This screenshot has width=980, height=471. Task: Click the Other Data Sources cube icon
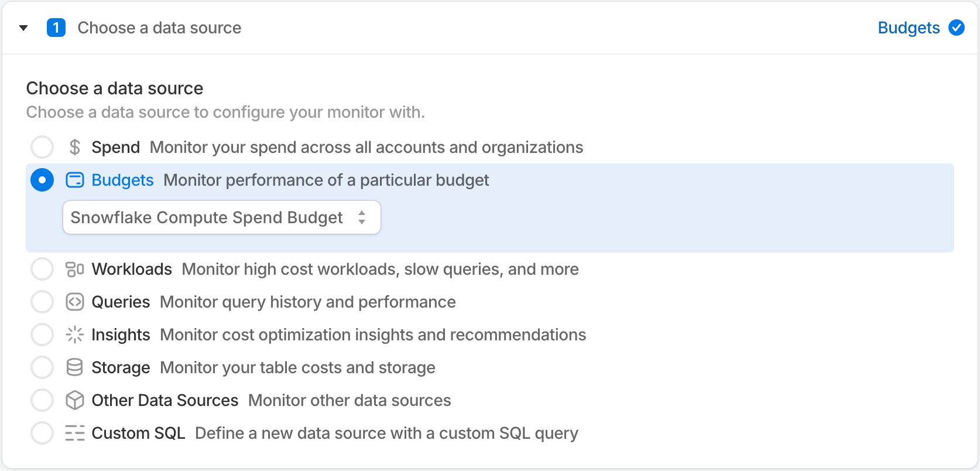75,400
